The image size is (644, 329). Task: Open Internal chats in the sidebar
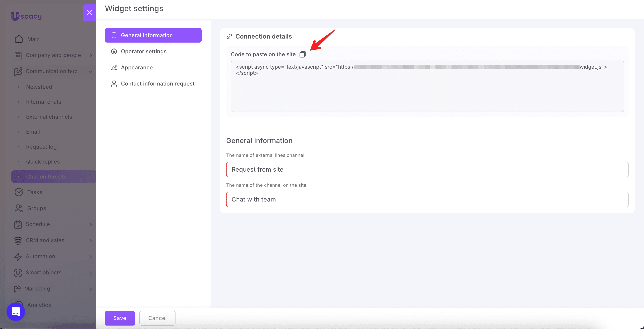(x=44, y=102)
